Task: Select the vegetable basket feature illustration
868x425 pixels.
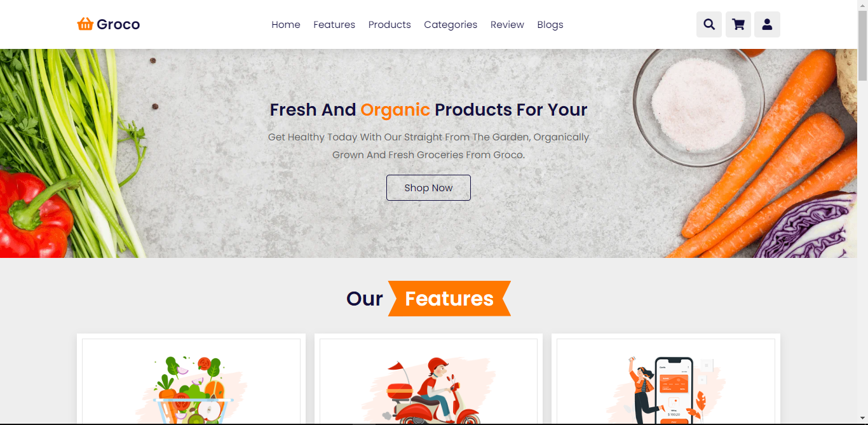Action: click(x=191, y=390)
